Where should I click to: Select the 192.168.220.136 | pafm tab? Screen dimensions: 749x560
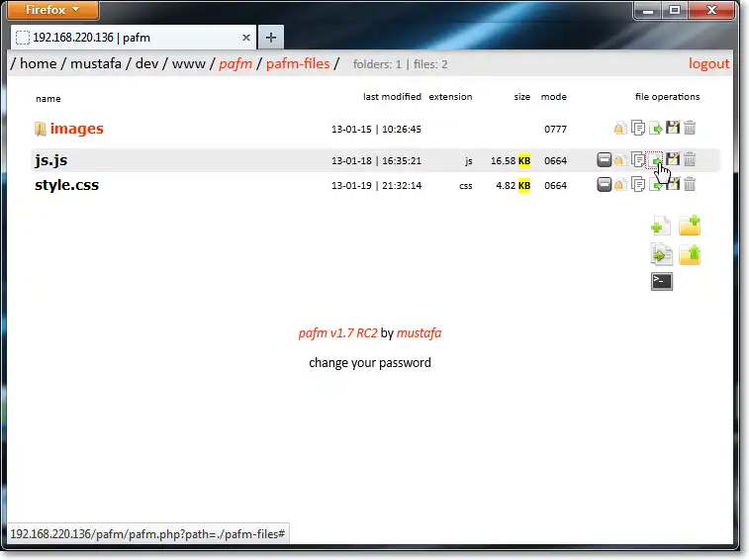point(134,38)
